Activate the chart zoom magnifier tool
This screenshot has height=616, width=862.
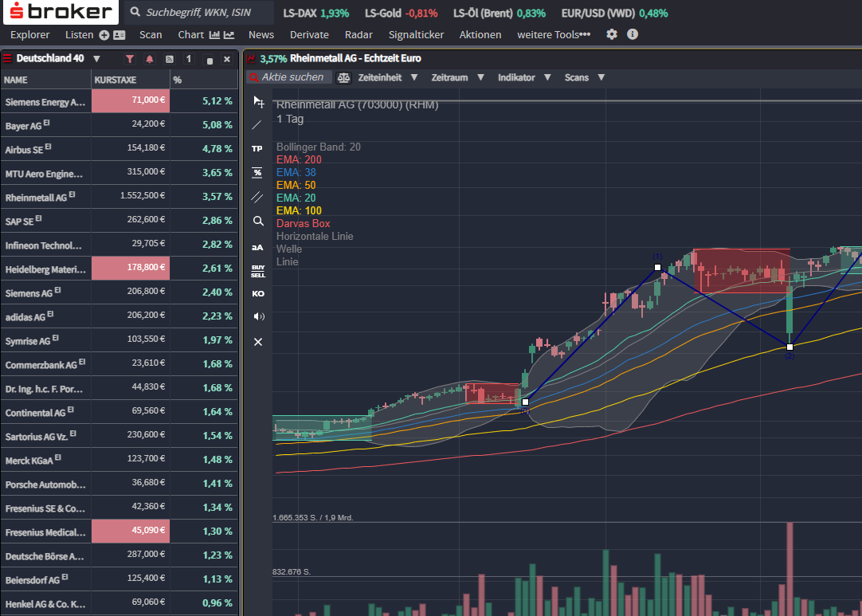(258, 221)
